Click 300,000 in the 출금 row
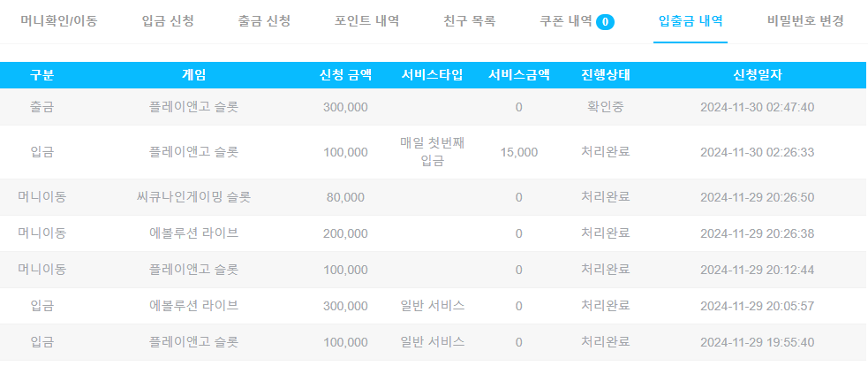Screen dimensions: 868x366 [x=345, y=107]
